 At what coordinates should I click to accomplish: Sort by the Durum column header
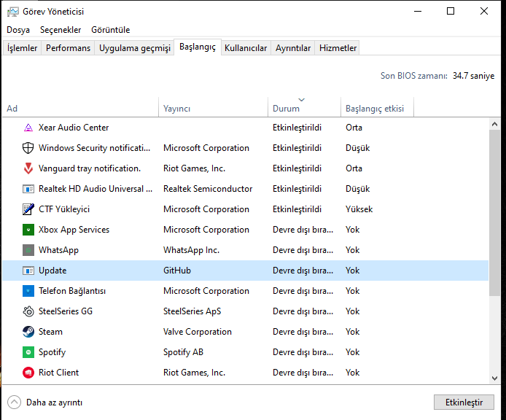click(286, 109)
